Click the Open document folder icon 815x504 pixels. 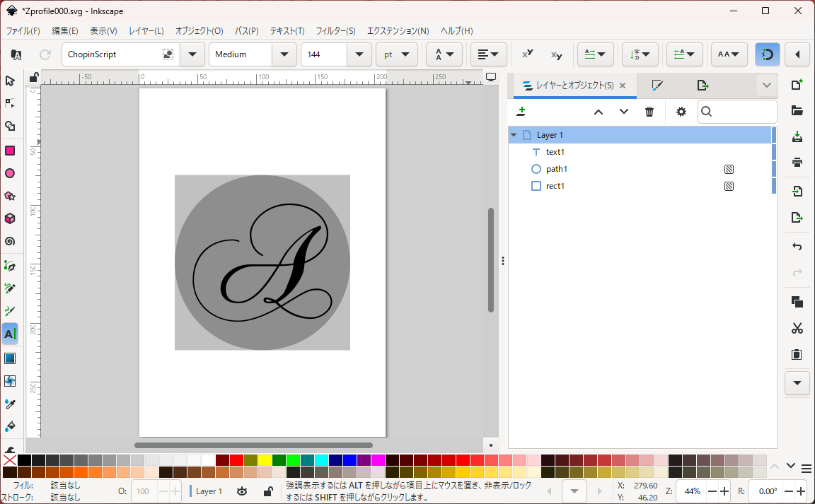[x=797, y=110]
